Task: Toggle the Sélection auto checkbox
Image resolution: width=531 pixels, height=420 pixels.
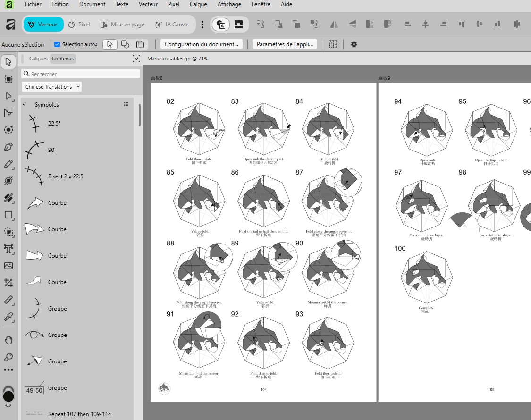Action: (x=57, y=44)
